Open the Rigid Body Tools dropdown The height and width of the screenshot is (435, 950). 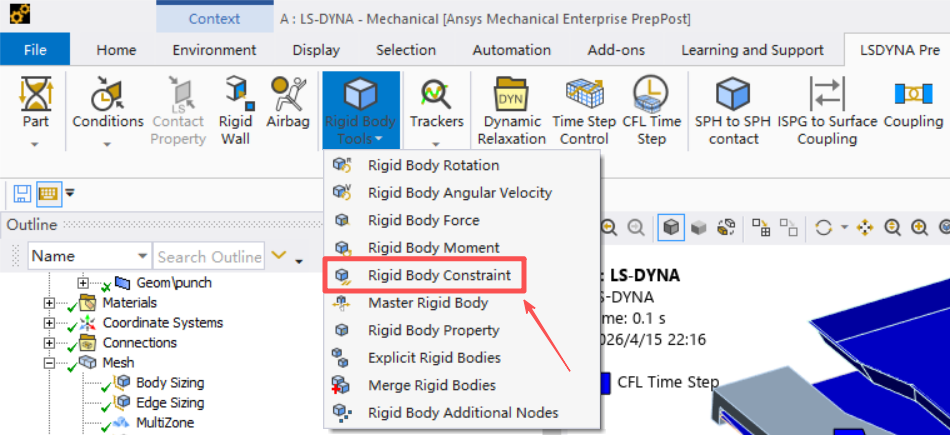click(x=360, y=111)
